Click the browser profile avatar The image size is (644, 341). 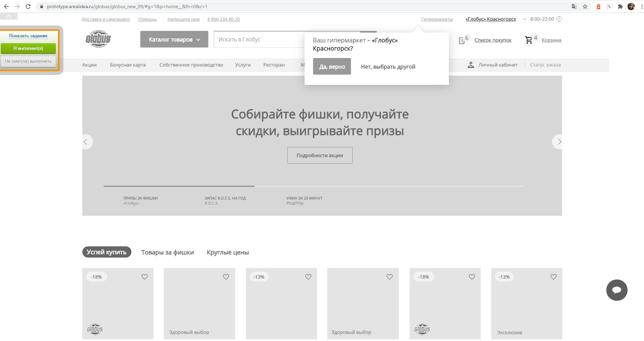click(x=631, y=6)
